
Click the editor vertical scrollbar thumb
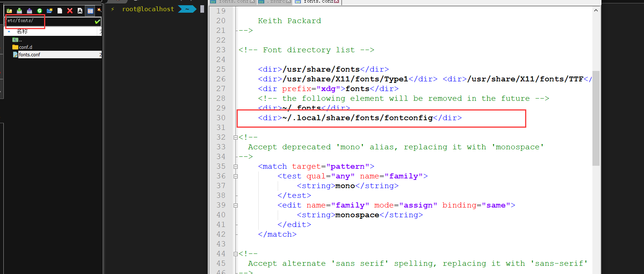tap(596, 118)
